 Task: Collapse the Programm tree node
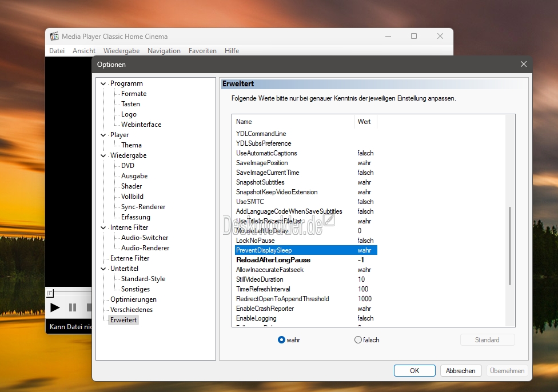[x=103, y=83]
